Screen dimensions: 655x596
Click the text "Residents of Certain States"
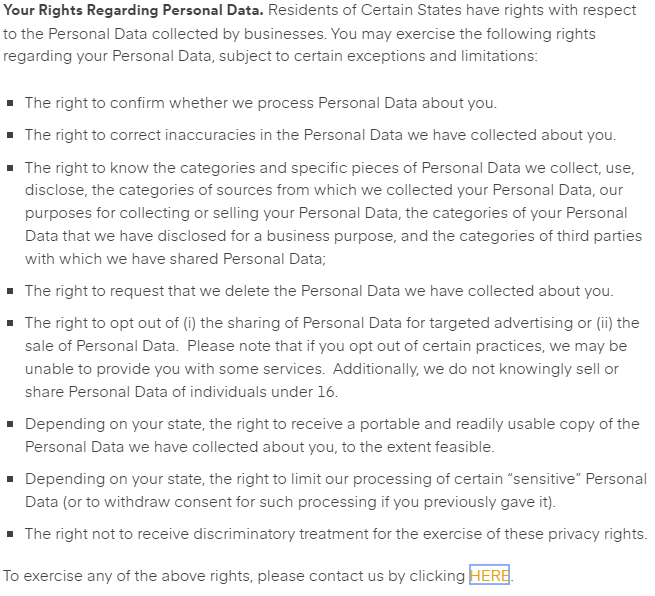363,11
